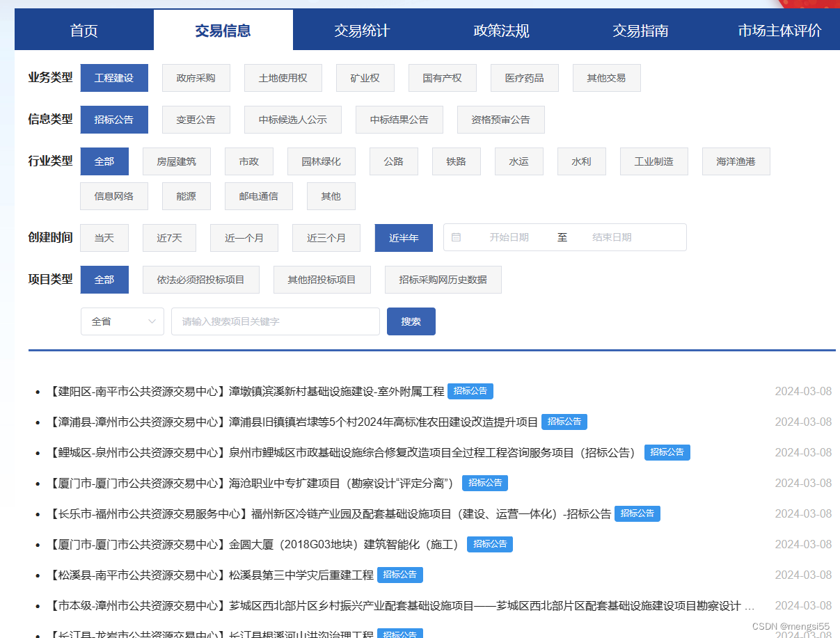This screenshot has height=638, width=840.
Task: Click the 招标公告 badge on 漳墩镇滨溪新村 listing
Action: click(470, 391)
